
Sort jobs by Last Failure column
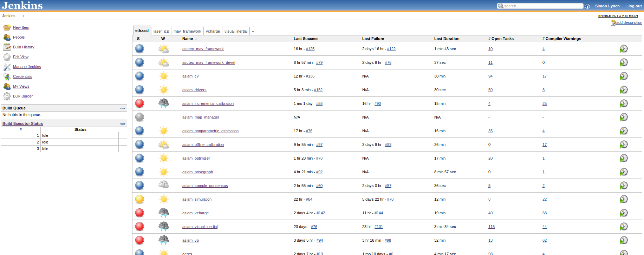373,39
